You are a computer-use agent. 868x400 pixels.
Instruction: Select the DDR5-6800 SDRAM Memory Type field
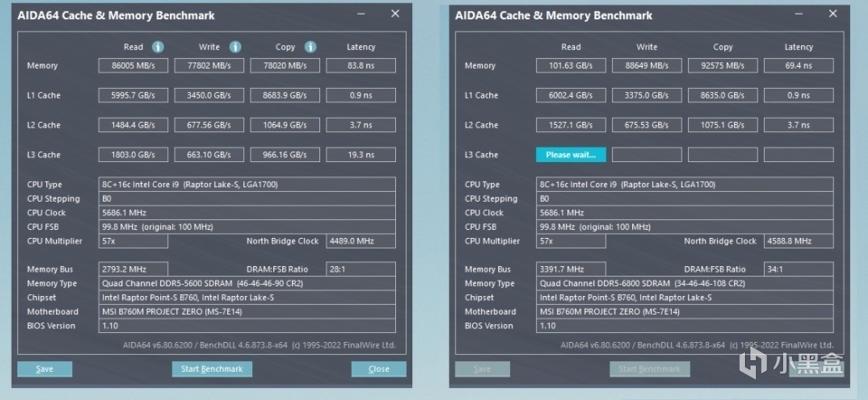point(684,283)
